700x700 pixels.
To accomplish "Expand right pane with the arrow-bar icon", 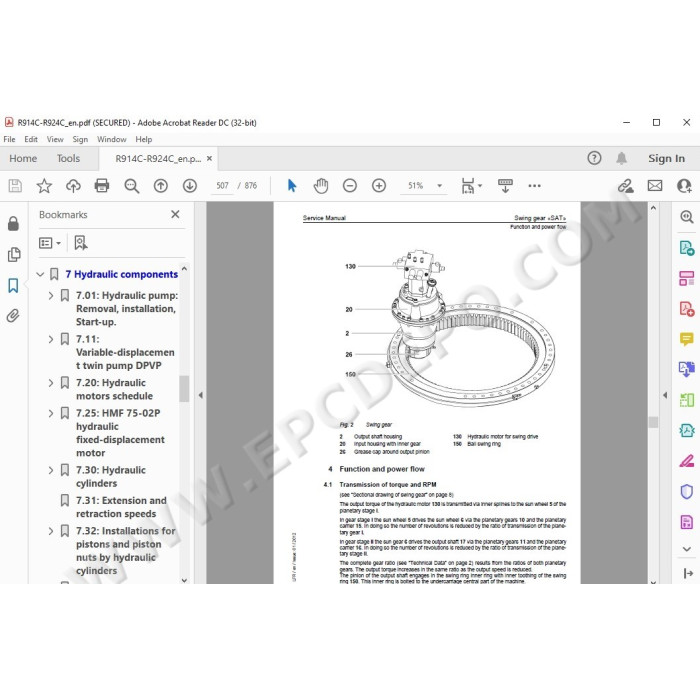I will [688, 573].
